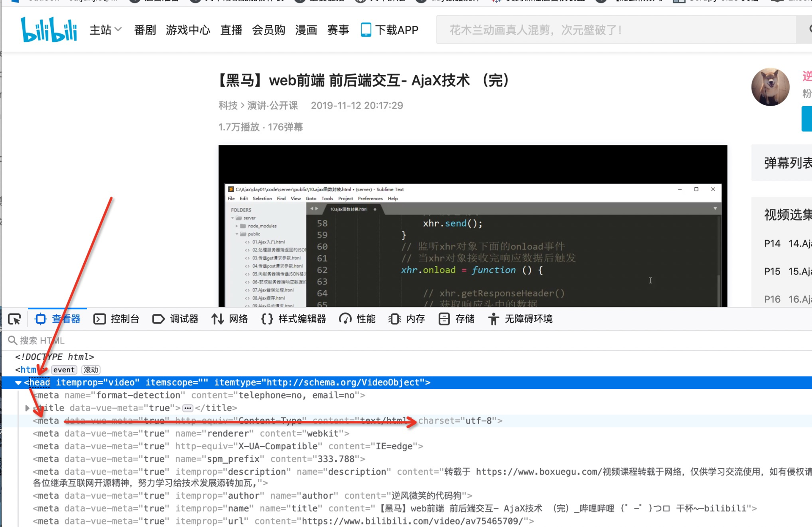Image resolution: width=812 pixels, height=527 pixels.
Task: Open the uploader's Shiba avatar
Action: 770,87
